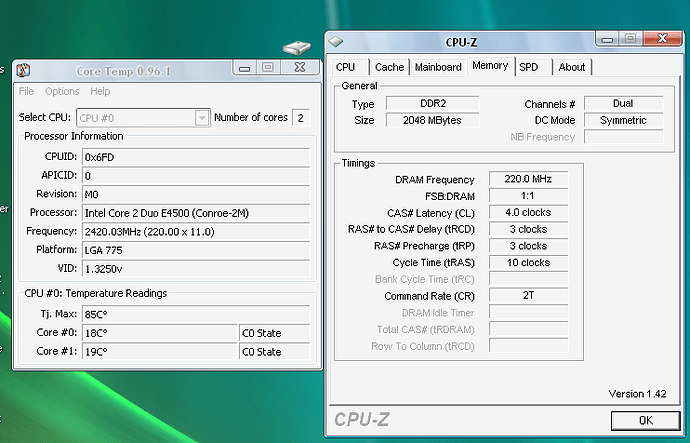Open the Select CPU dropdown
This screenshot has height=443, width=690.
(201, 118)
